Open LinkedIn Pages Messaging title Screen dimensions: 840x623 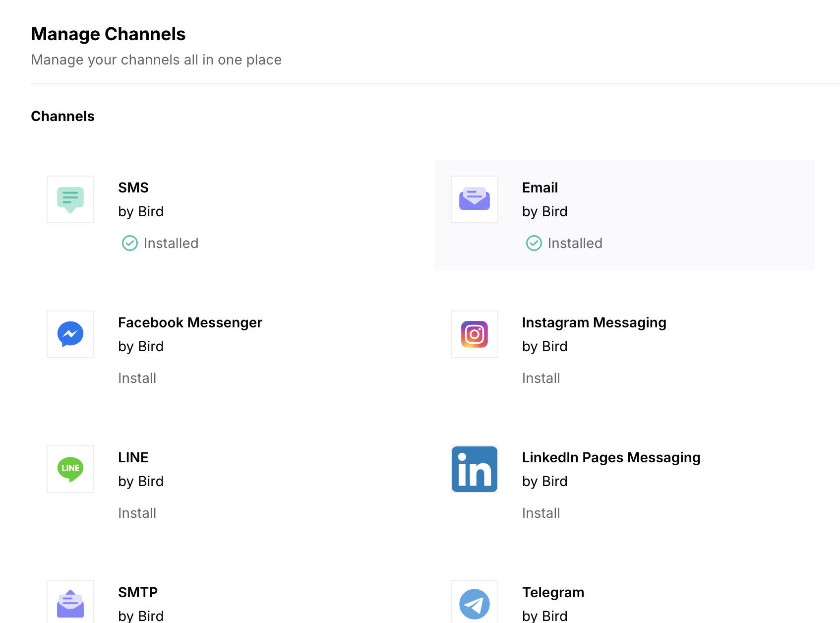611,457
